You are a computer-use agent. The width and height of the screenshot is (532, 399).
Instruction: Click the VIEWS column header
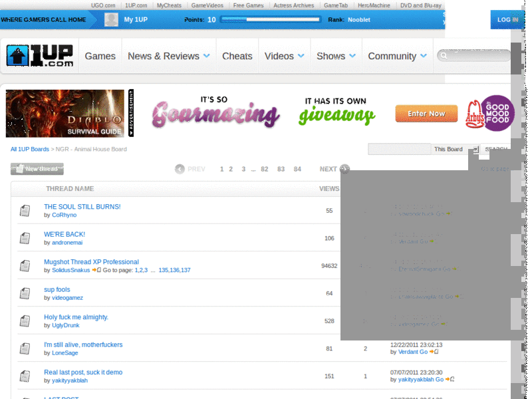tap(329, 189)
